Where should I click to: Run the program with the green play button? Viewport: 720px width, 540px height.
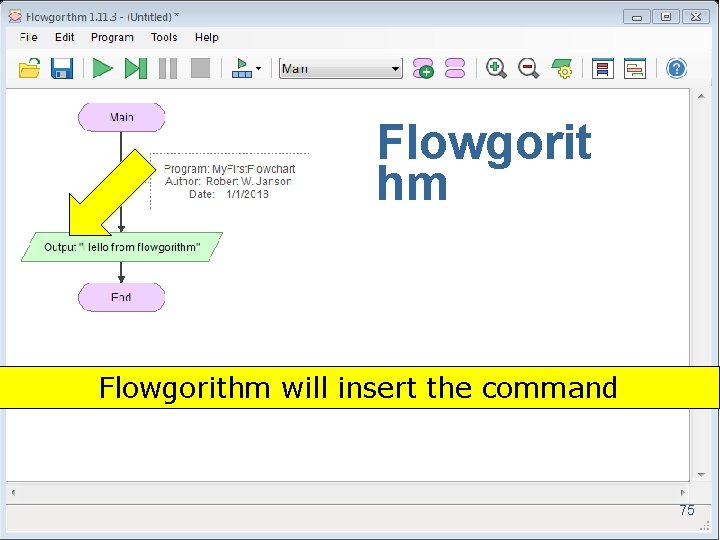[102, 68]
